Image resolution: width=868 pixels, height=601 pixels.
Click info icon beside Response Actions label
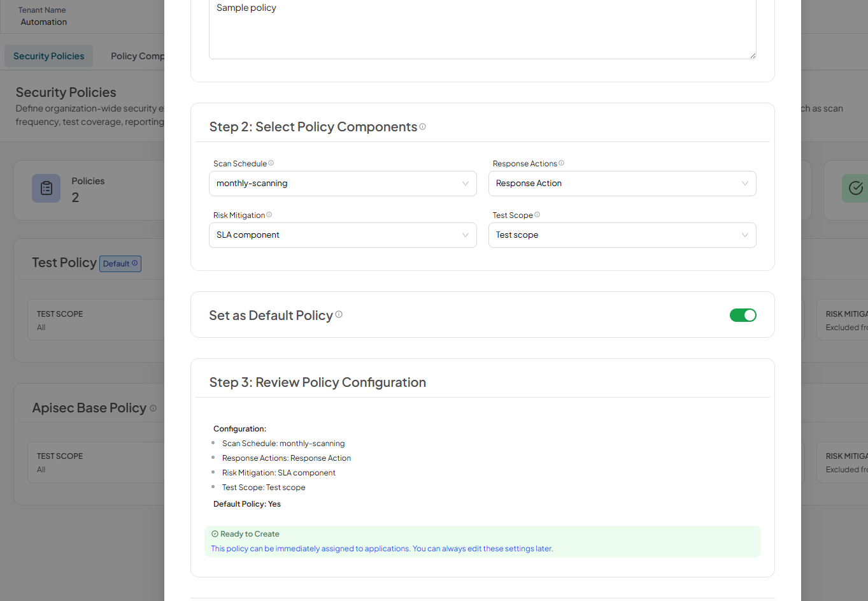562,163
